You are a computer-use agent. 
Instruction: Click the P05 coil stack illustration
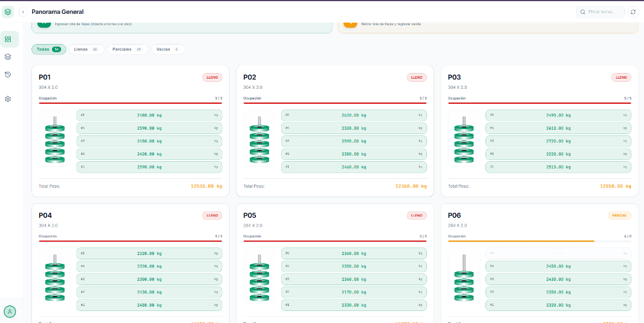(259, 276)
